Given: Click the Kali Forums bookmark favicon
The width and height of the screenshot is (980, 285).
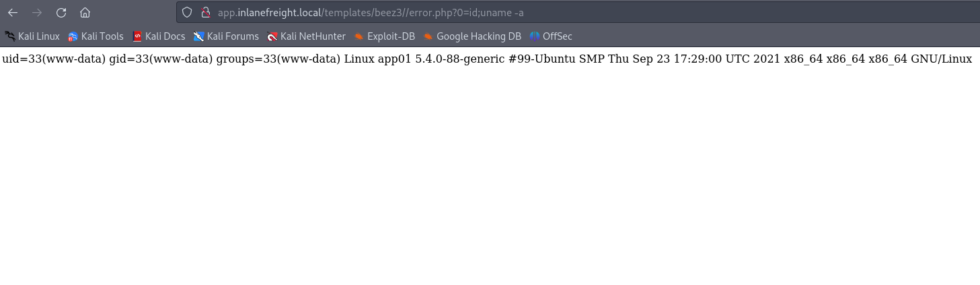Looking at the screenshot, I should [x=198, y=36].
